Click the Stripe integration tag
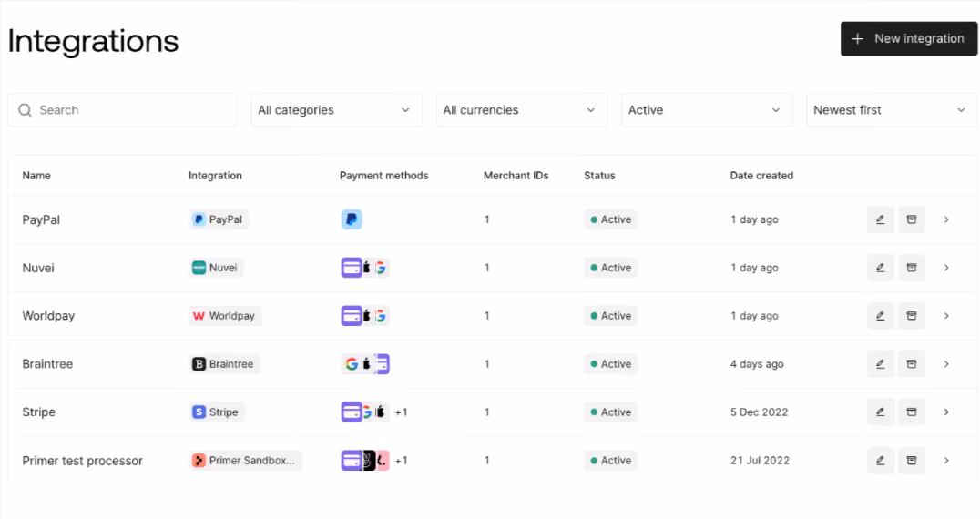980x519 pixels. click(x=217, y=412)
